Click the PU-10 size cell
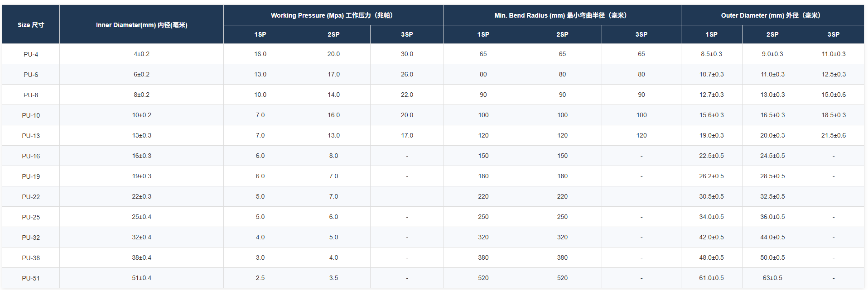868x290 pixels. pos(31,115)
